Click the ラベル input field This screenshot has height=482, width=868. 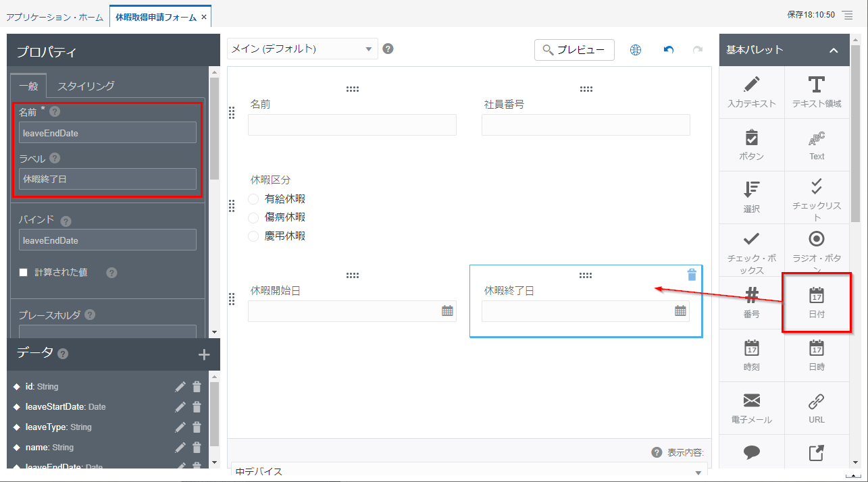click(107, 179)
